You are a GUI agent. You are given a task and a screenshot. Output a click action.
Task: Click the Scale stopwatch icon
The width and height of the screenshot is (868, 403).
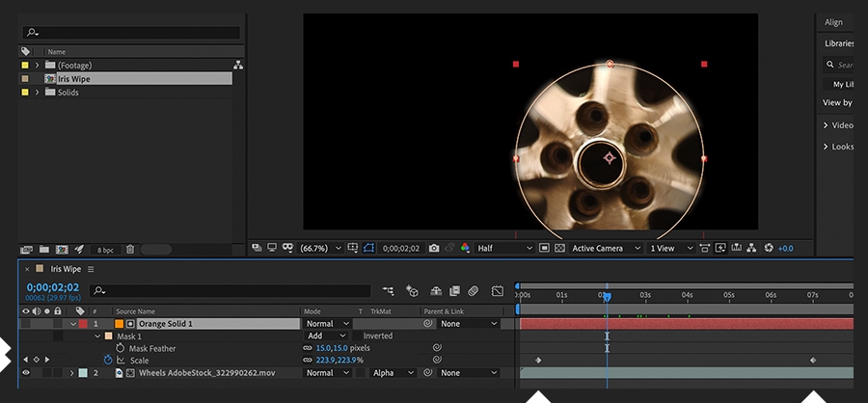tap(108, 360)
